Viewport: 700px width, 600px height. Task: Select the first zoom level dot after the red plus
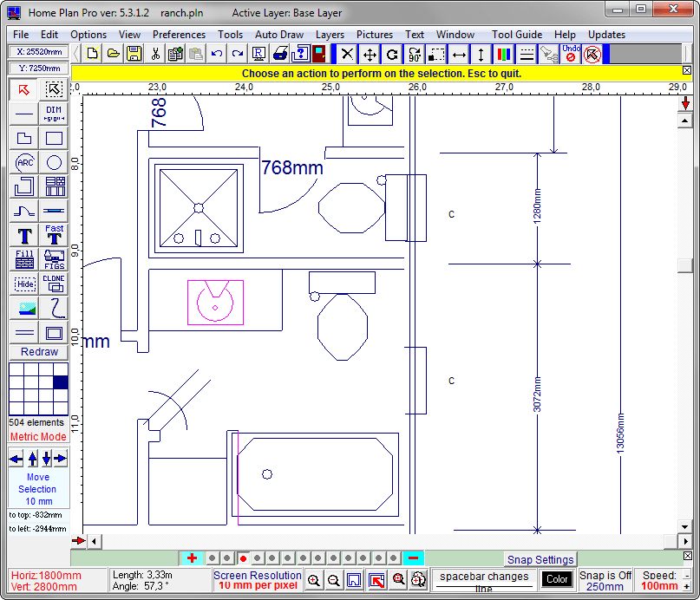pos(212,558)
